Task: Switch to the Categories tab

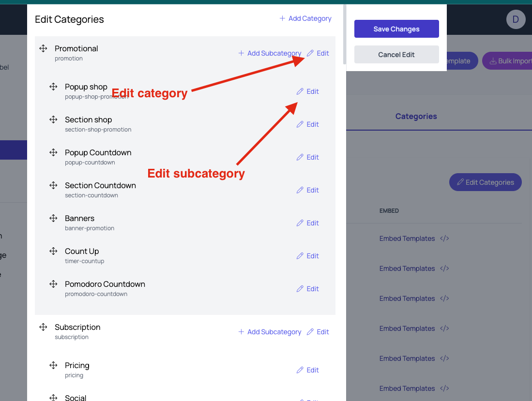Action: click(416, 116)
